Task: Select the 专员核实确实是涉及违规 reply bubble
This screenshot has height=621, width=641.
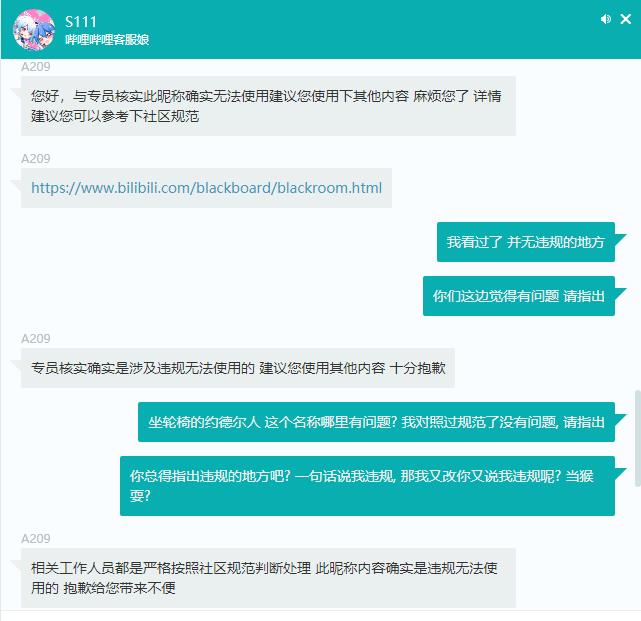Action: tap(238, 368)
